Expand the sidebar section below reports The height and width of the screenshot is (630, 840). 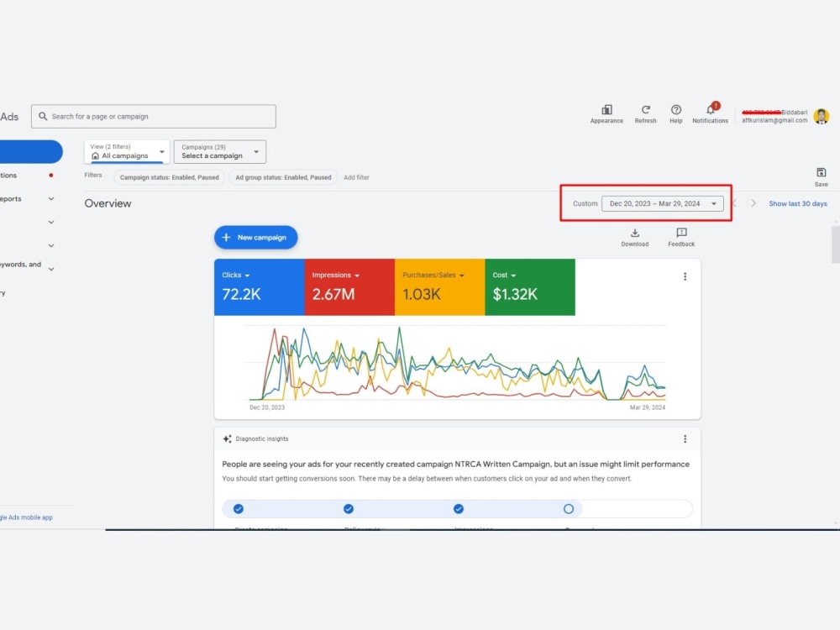click(x=51, y=222)
